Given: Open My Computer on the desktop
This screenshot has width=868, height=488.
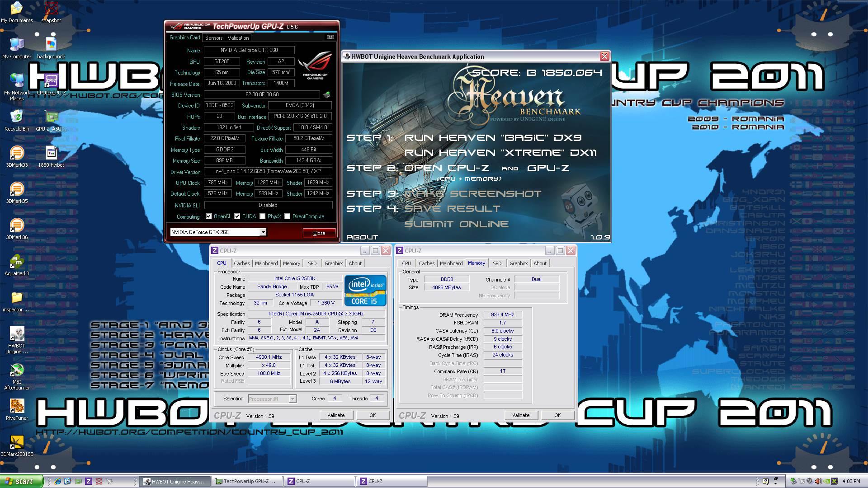Looking at the screenshot, I should point(17,48).
